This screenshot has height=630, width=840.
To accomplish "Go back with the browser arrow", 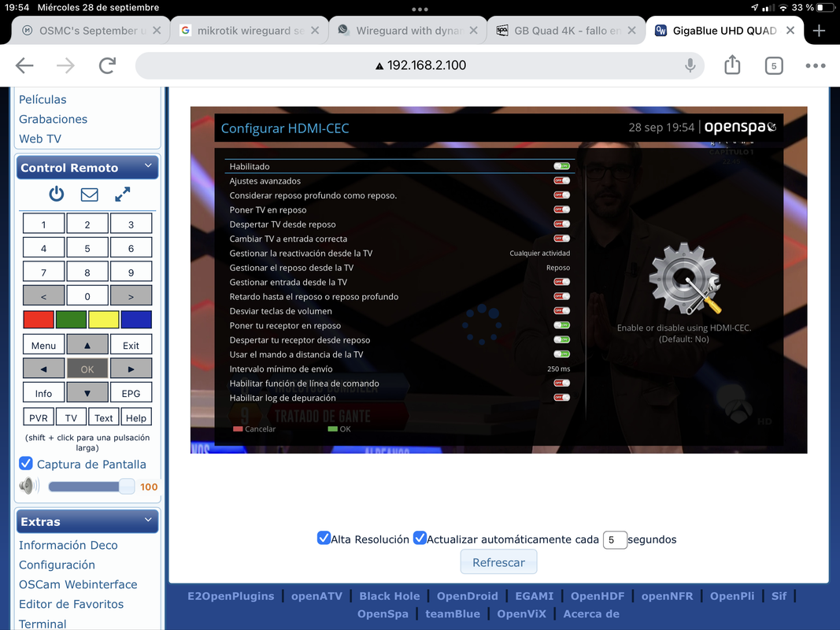I will [24, 65].
